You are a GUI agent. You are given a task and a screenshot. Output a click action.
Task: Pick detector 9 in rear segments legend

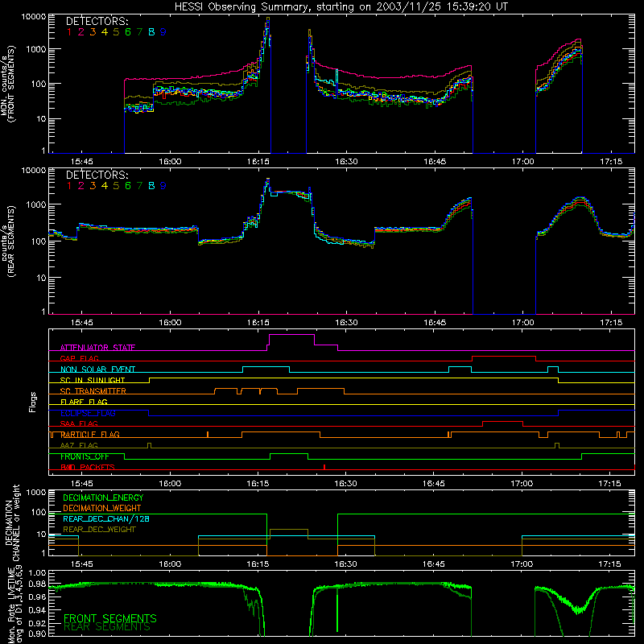(x=163, y=186)
